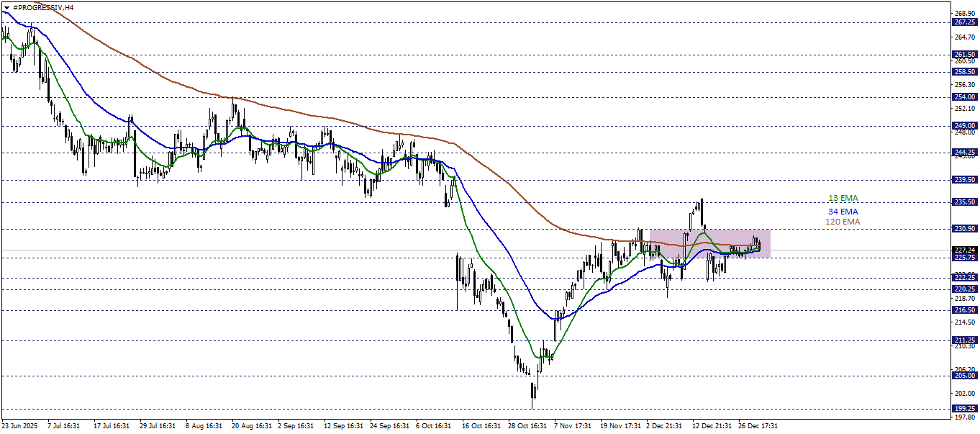Click the current price tag 227.24
980x434 pixels.
(963, 250)
